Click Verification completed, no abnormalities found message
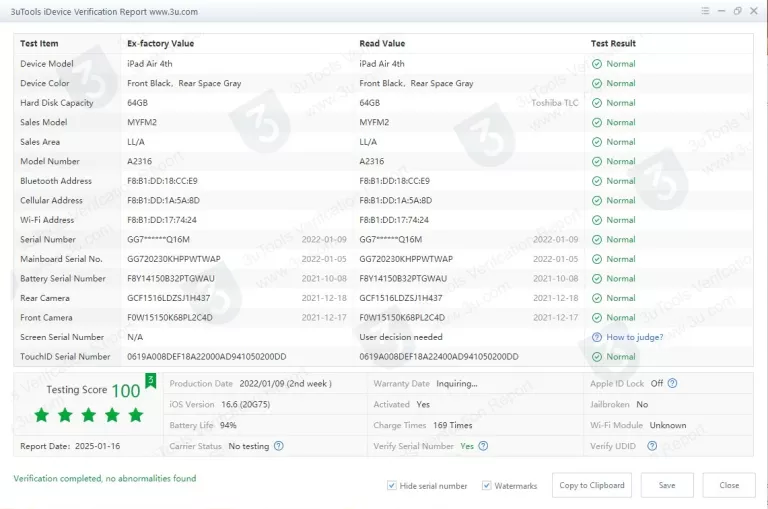The width and height of the screenshot is (768, 509). pyautogui.click(x=104, y=478)
